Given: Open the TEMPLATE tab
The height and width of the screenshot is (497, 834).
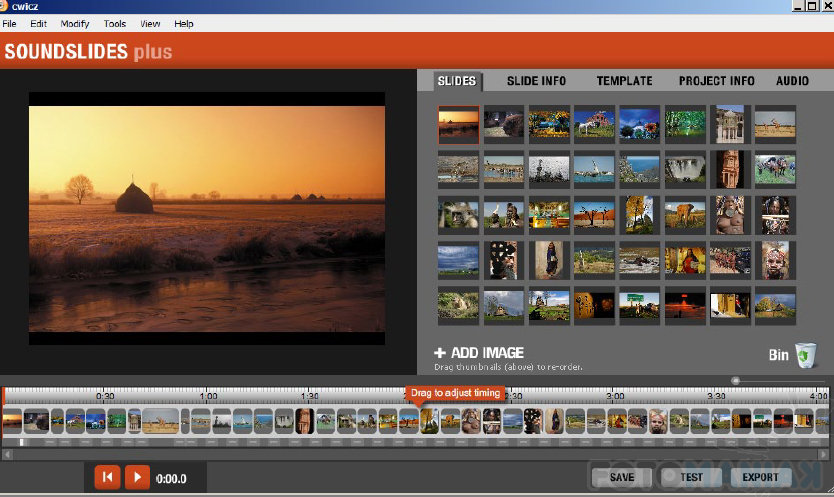Looking at the screenshot, I should click(x=624, y=81).
